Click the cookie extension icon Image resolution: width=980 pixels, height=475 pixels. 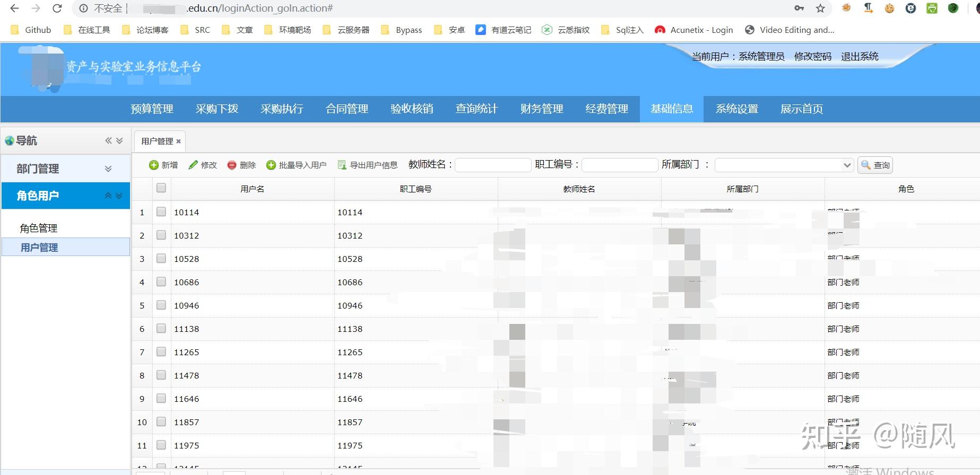889,8
